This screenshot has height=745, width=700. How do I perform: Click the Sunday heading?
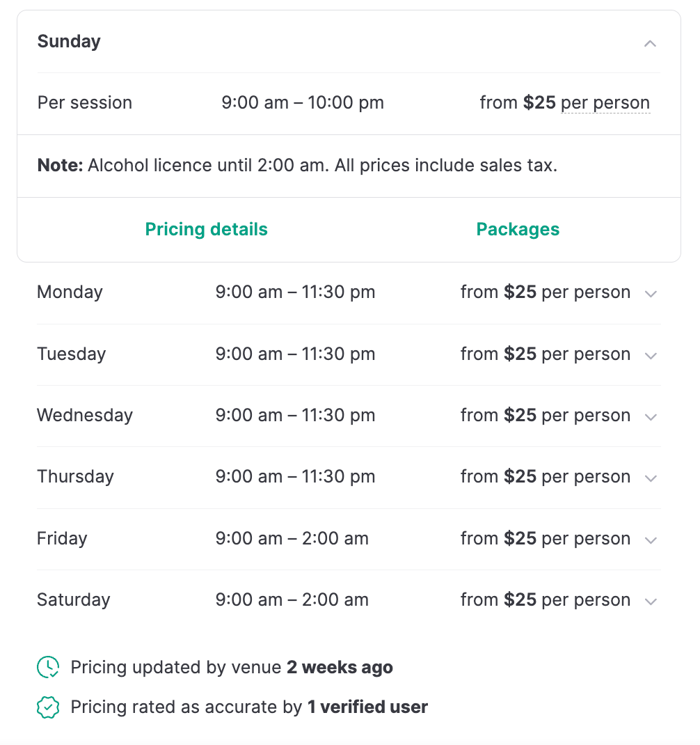pos(69,42)
